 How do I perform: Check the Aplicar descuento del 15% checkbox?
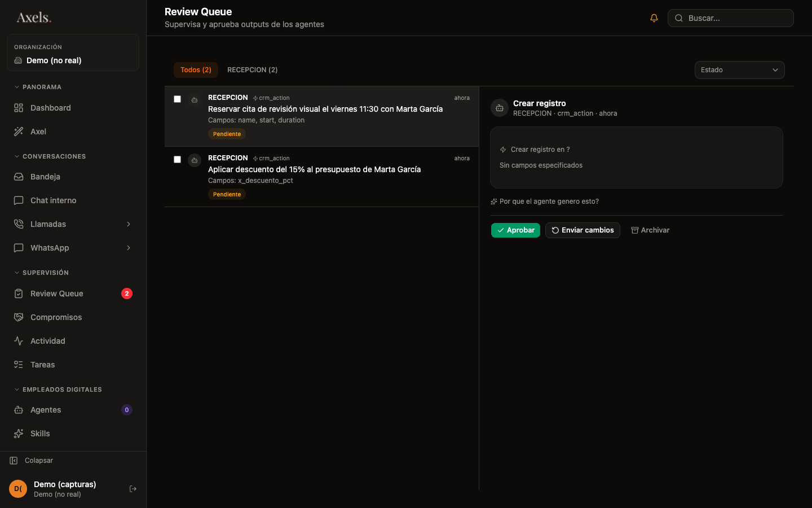coord(177,160)
